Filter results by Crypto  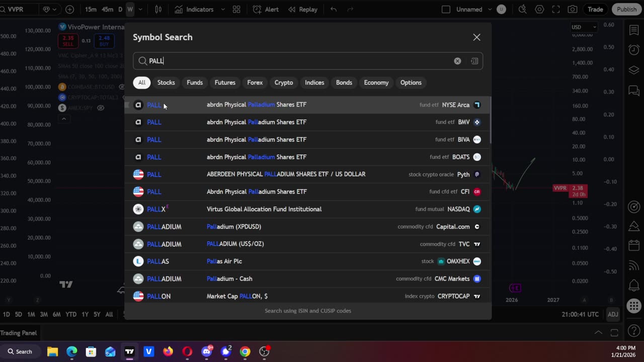click(284, 82)
